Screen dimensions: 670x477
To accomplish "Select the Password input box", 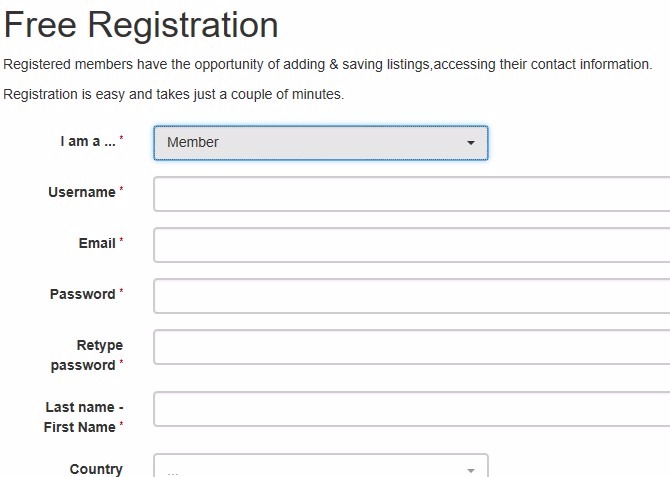I will (411, 296).
